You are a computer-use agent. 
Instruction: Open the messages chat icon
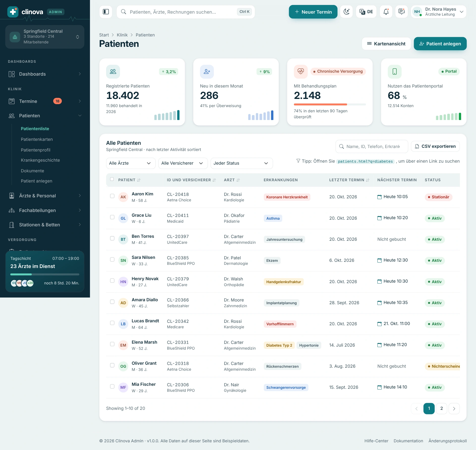click(x=402, y=12)
